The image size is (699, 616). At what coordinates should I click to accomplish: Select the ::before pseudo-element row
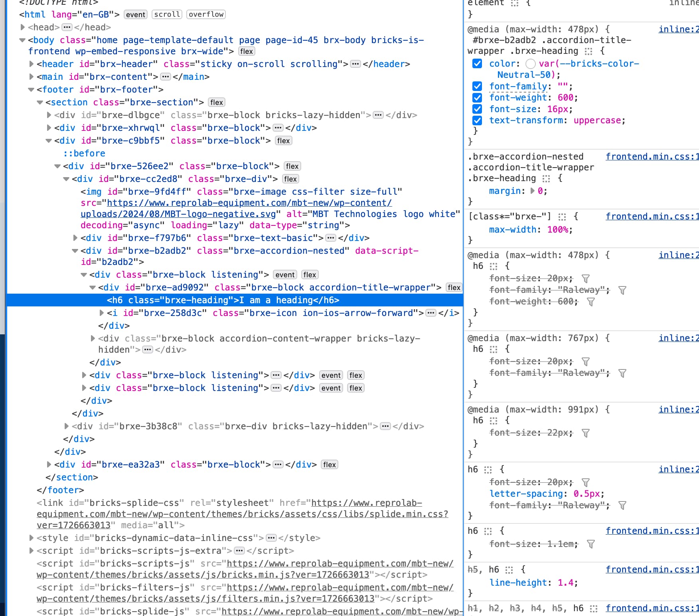[84, 154]
